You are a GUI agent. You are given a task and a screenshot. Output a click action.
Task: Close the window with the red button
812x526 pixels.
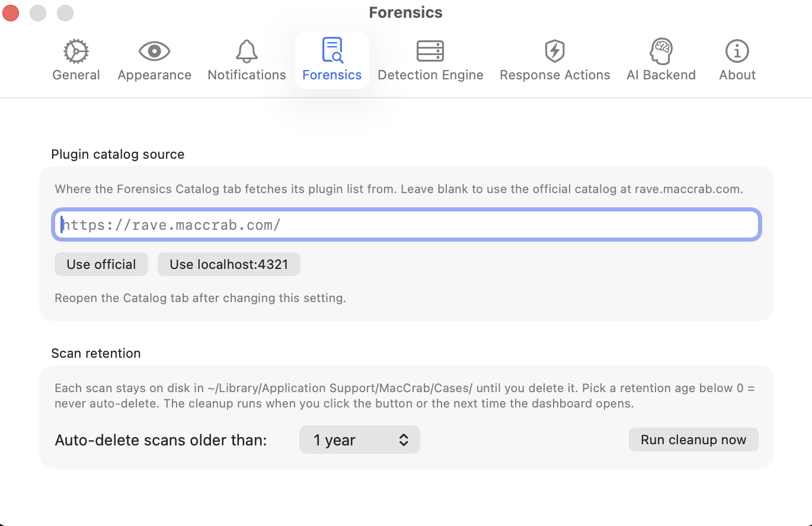click(x=11, y=12)
